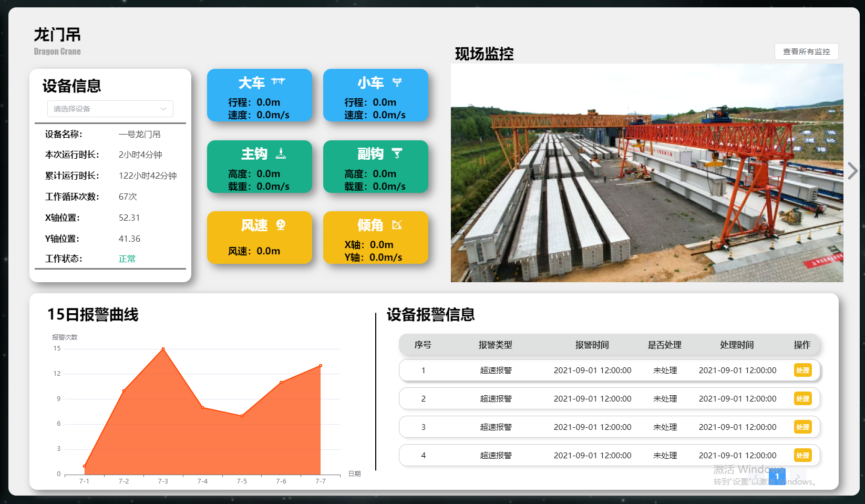
Task: Click 处理 button for alarm row 3
Action: [802, 427]
